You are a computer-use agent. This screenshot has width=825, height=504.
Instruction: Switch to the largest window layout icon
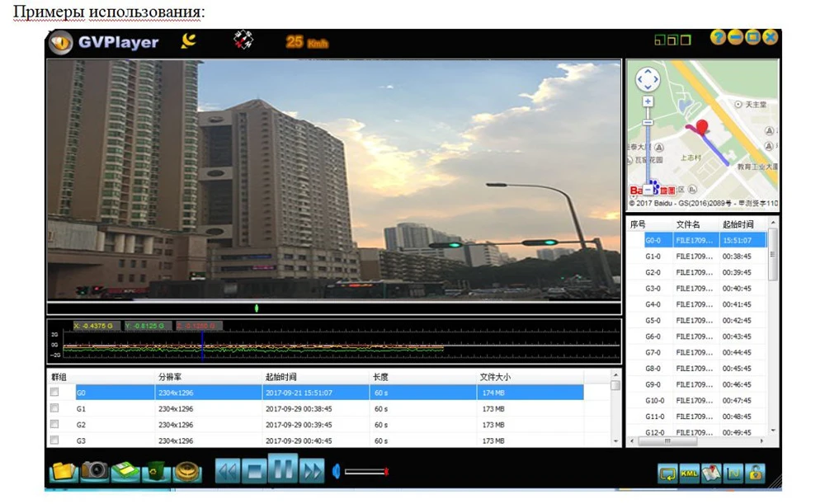(686, 40)
